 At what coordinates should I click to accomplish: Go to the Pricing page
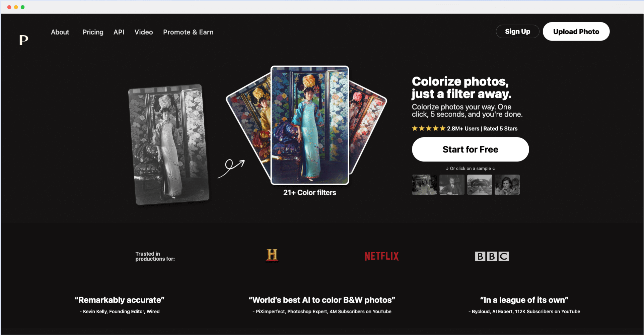coord(93,32)
